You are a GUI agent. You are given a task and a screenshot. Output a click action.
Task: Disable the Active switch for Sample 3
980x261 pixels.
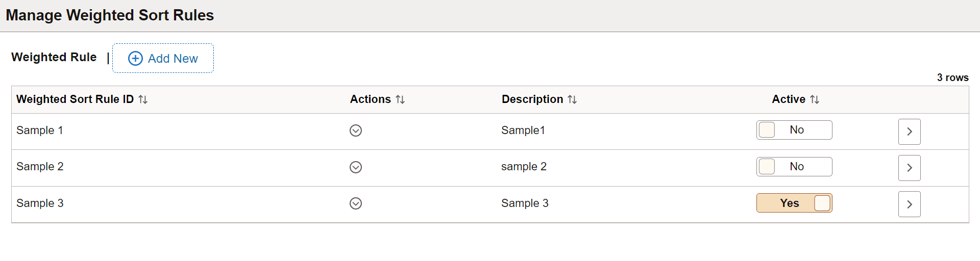click(794, 203)
